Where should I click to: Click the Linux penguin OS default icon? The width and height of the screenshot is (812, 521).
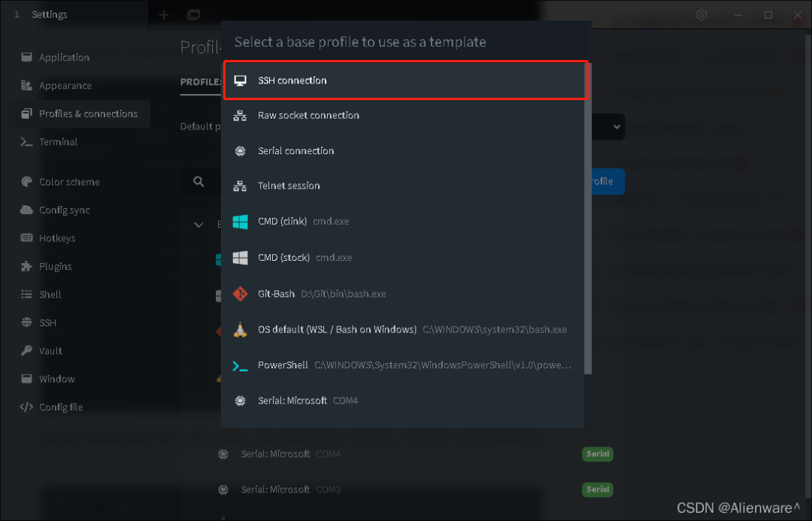pos(240,330)
